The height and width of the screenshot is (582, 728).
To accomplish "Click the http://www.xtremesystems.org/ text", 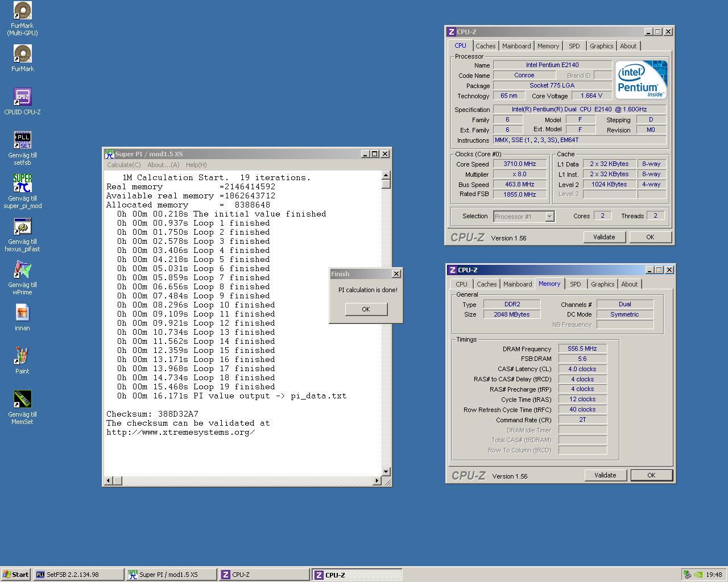I will point(180,432).
